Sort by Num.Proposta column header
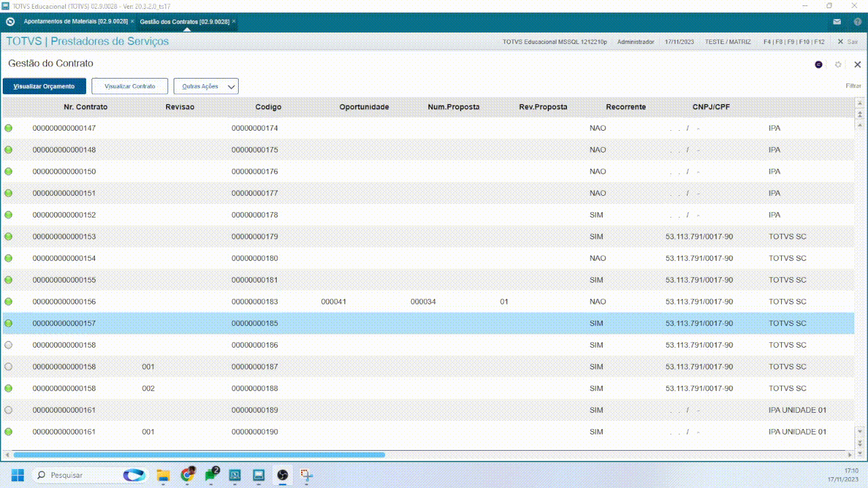Screen dimensions: 868x488 454,107
